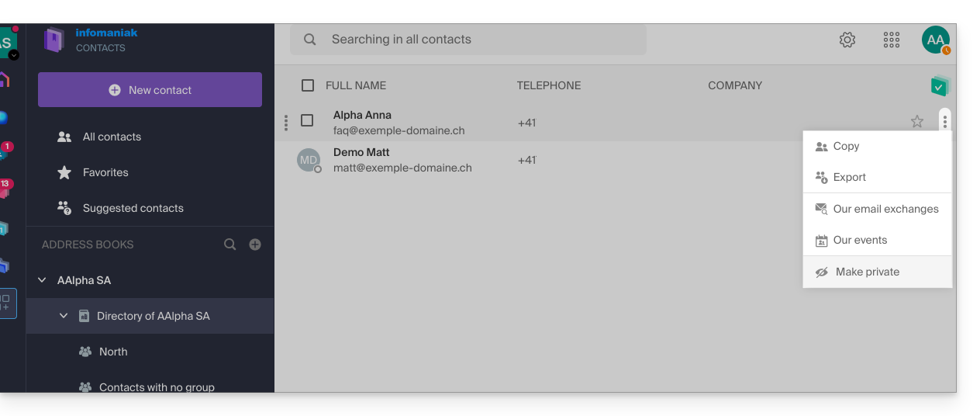Open the apps grid launcher
The width and height of the screenshot is (980, 416).
[892, 40]
